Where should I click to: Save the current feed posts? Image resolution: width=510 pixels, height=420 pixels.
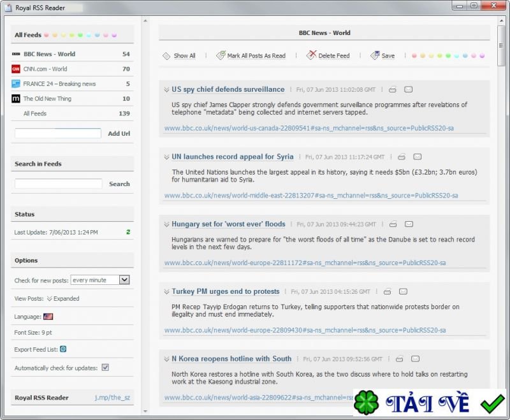[x=383, y=55]
